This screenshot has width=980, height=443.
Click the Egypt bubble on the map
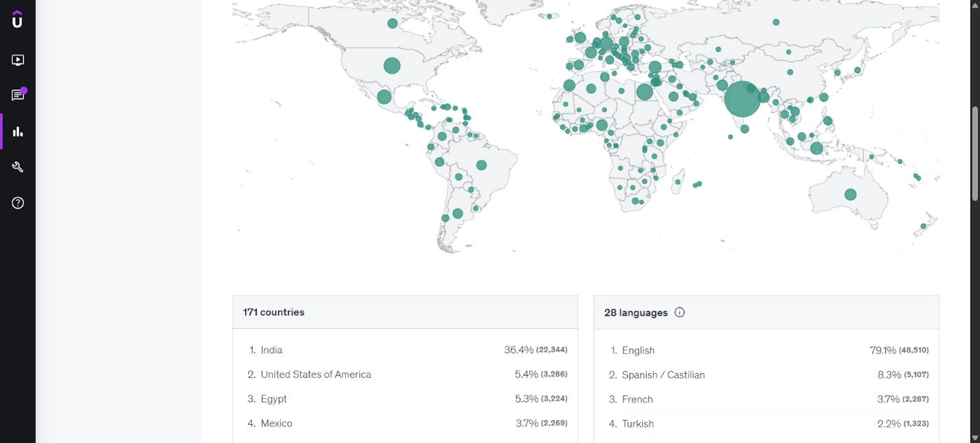pyautogui.click(x=644, y=92)
